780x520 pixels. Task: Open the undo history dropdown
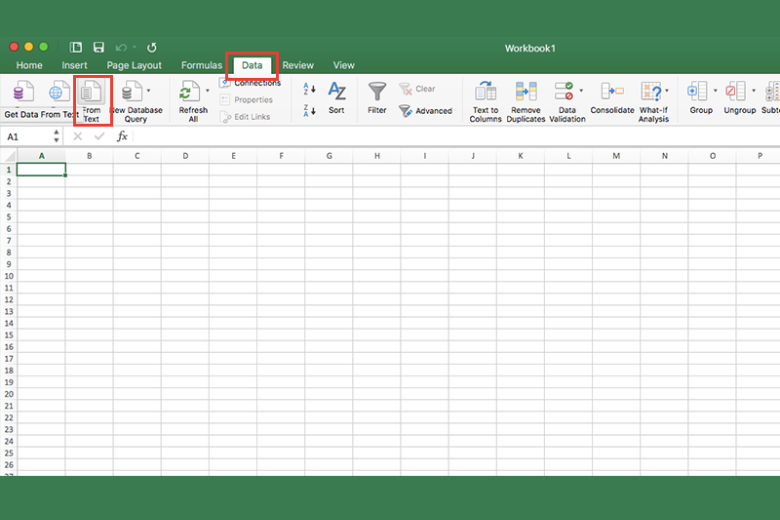point(134,47)
